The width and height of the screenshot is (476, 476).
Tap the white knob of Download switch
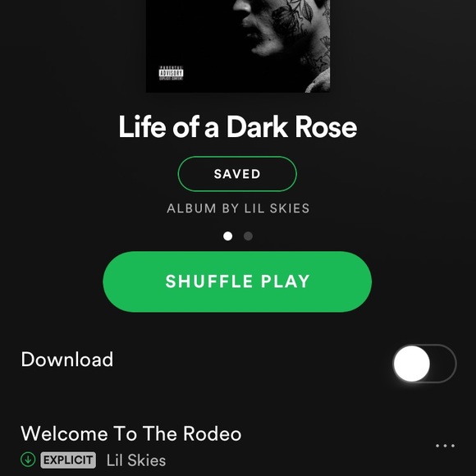tap(412, 364)
